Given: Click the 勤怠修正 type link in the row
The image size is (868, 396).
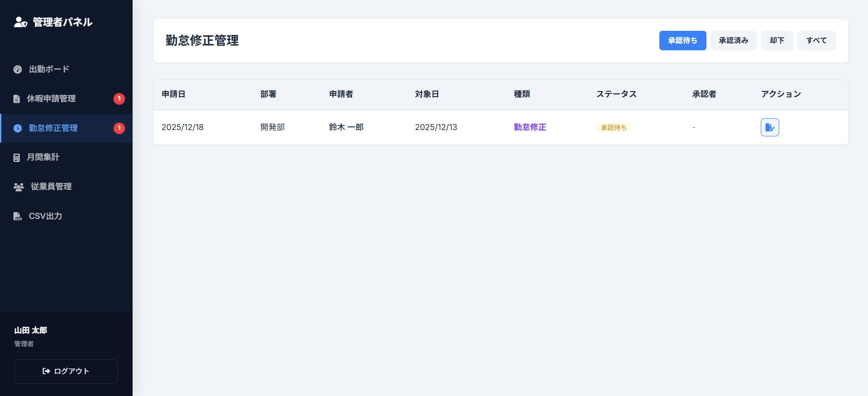Looking at the screenshot, I should tap(529, 127).
